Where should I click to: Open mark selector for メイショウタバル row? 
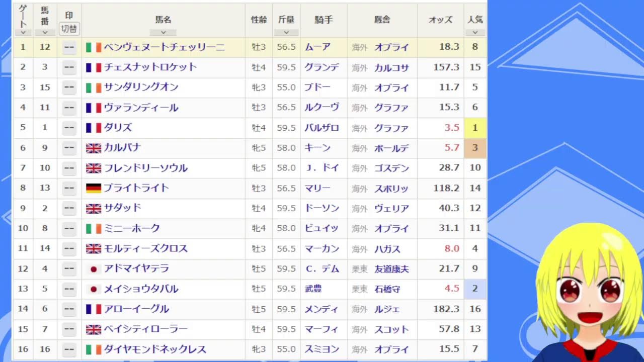point(69,289)
